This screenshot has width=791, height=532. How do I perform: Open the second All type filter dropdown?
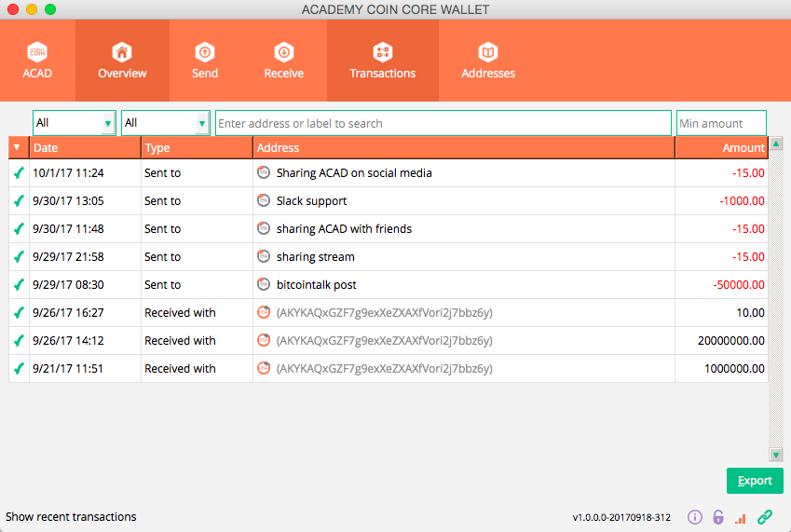coord(166,123)
